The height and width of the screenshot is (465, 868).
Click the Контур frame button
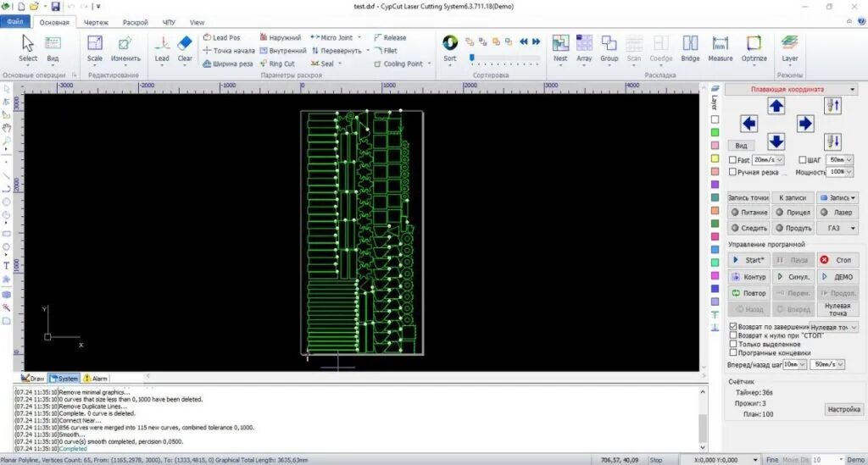tap(748, 276)
